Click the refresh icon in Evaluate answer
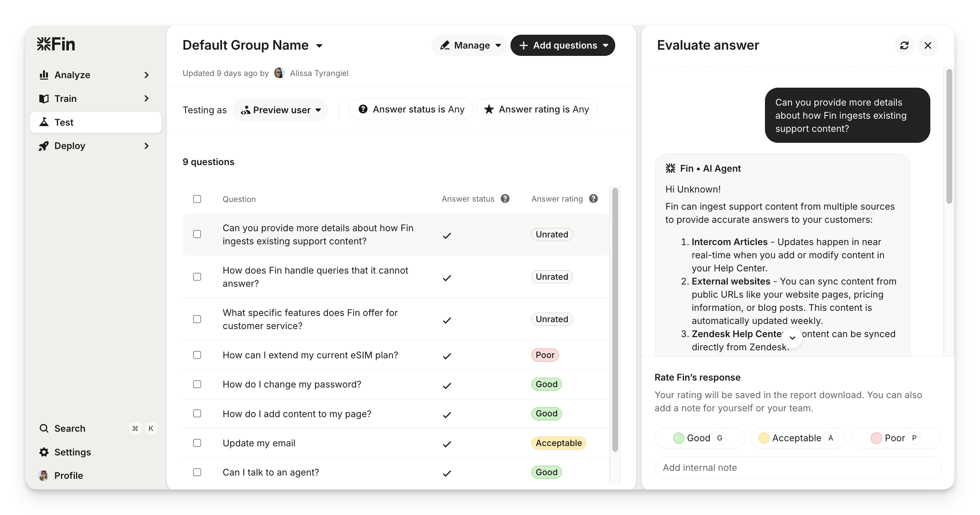This screenshot has width=980, height=515. (904, 46)
